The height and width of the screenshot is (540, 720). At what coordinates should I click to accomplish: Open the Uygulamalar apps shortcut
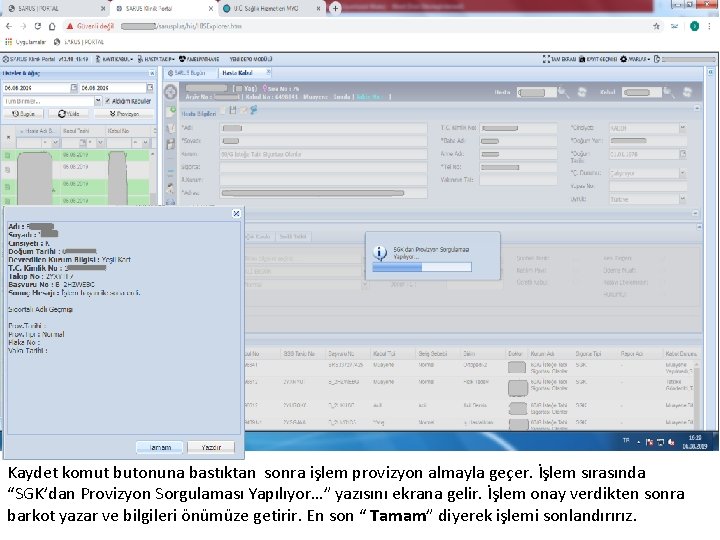[25, 42]
